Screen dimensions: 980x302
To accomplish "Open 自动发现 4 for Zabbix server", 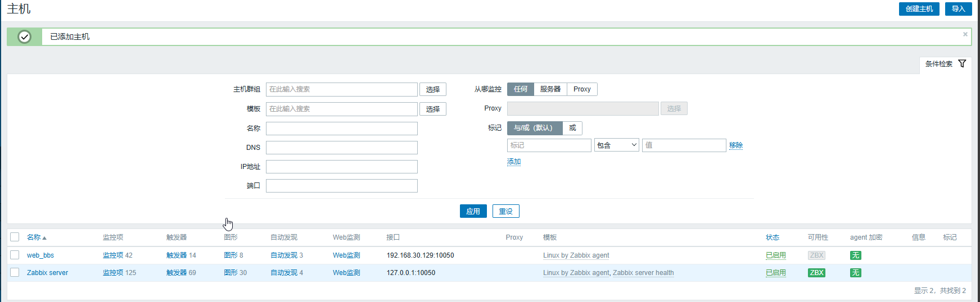I will click(x=284, y=273).
